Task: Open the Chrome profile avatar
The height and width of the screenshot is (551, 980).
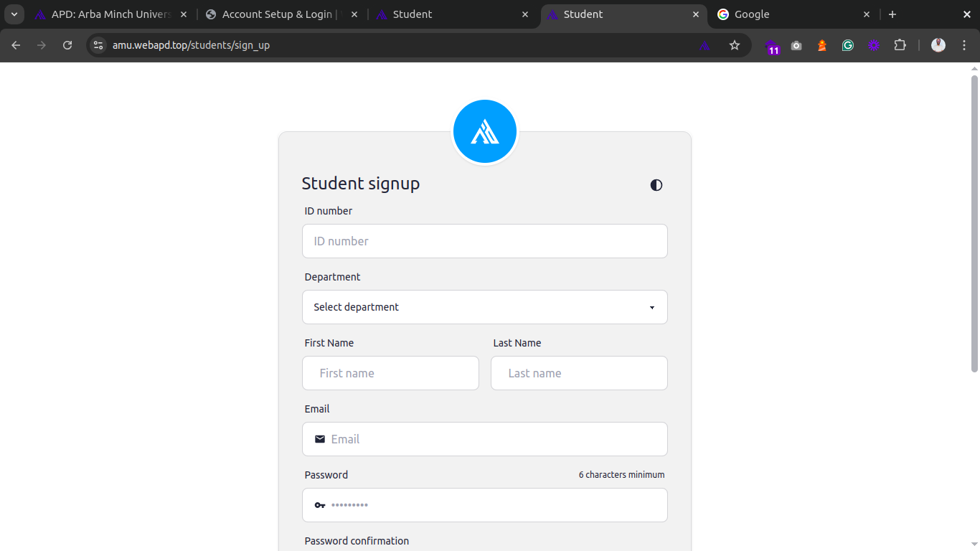Action: point(938,45)
